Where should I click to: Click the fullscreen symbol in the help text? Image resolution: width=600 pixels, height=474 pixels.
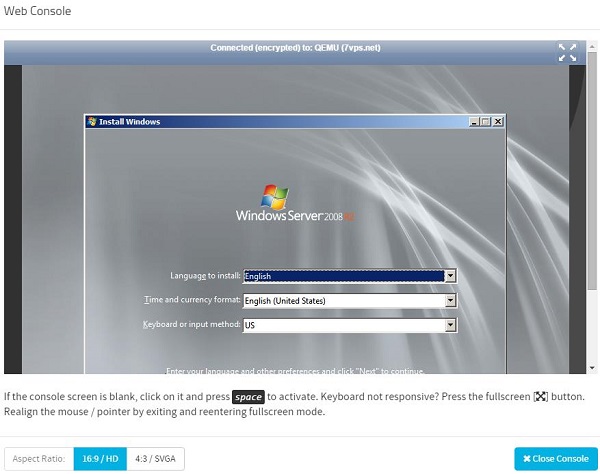(541, 396)
